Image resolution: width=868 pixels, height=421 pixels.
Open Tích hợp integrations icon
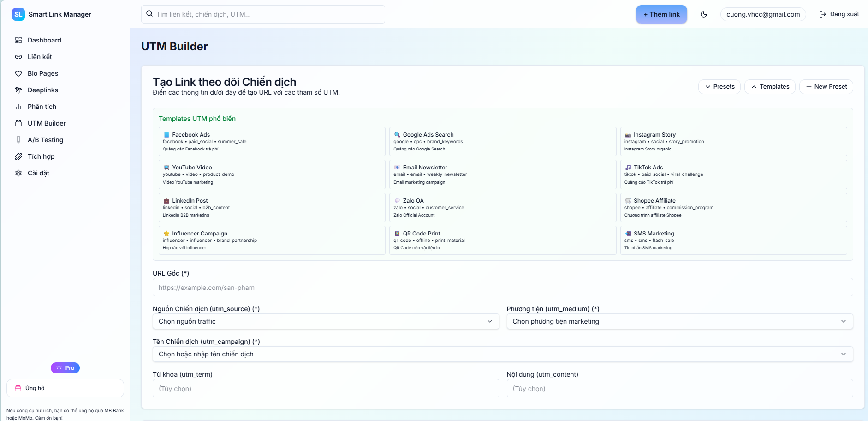pyautogui.click(x=18, y=156)
